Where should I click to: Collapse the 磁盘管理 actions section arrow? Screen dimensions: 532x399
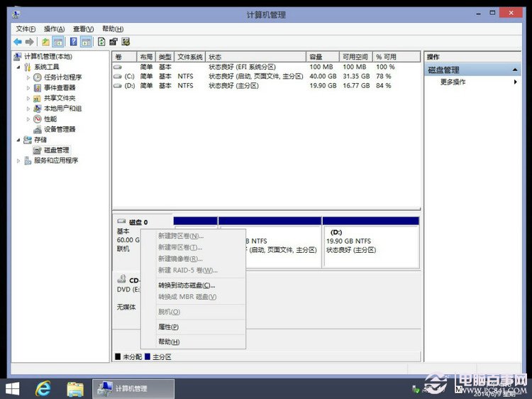coord(515,70)
